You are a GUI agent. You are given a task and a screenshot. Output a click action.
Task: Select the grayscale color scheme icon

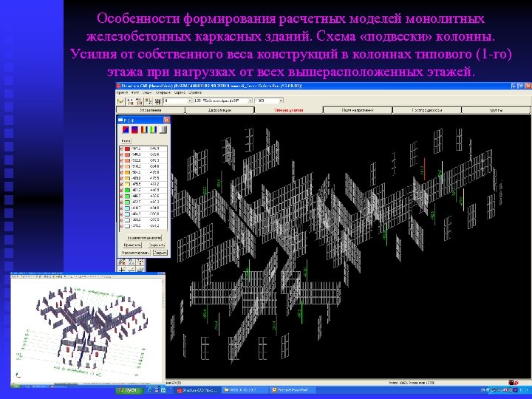point(163,129)
